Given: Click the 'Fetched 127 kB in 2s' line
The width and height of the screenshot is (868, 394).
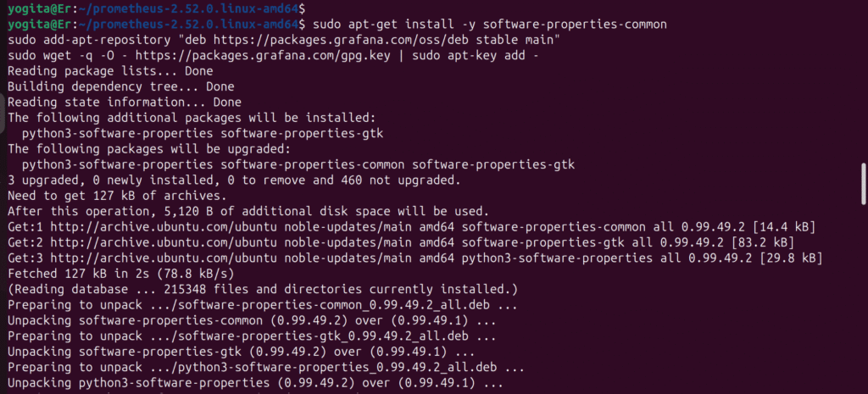Looking at the screenshot, I should point(120,274).
